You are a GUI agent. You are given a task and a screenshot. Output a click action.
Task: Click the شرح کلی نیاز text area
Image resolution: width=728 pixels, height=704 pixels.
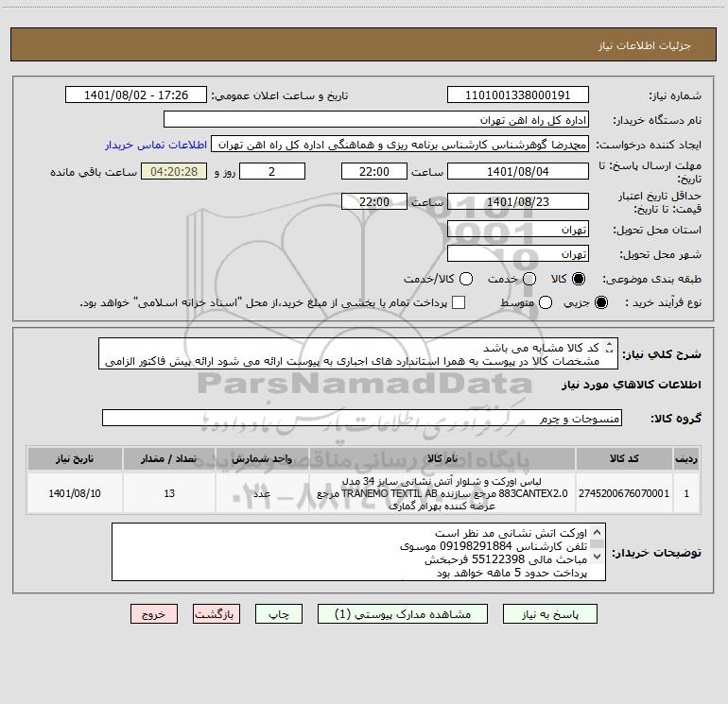coord(358,353)
